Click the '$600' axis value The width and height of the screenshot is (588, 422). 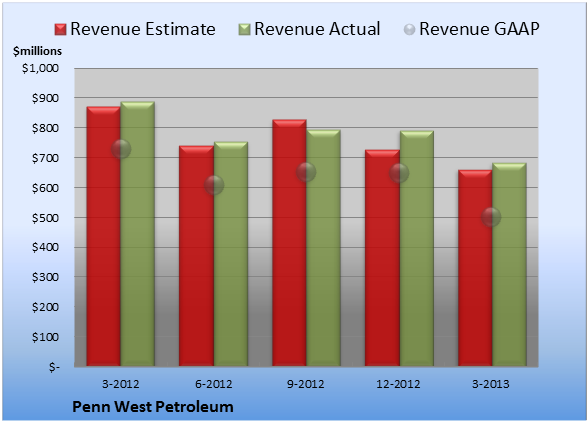click(45, 188)
